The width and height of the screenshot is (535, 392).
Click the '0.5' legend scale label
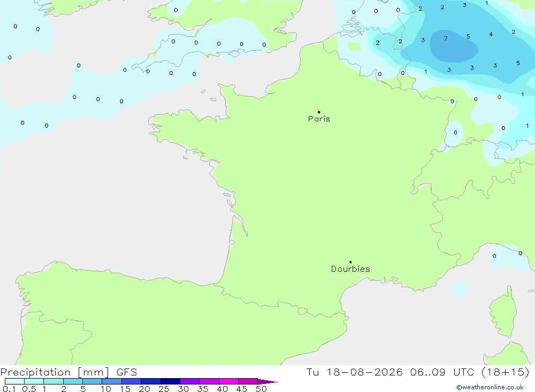(x=29, y=389)
